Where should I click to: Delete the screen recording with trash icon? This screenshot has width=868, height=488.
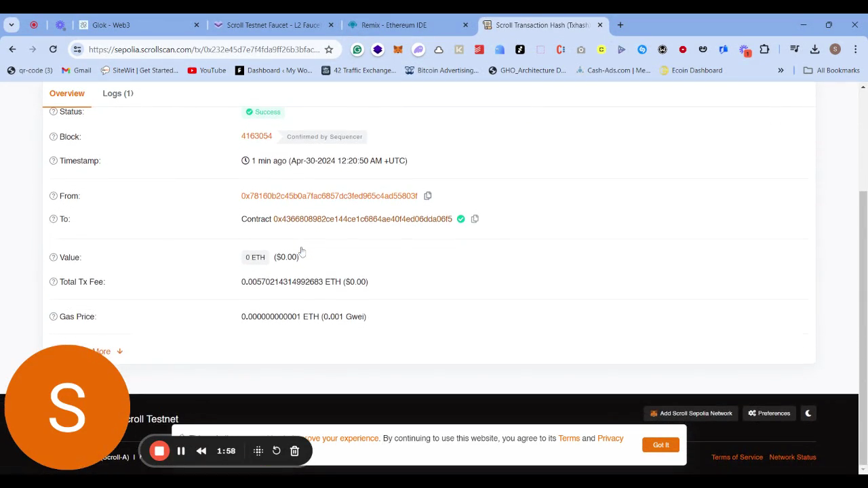(294, 451)
